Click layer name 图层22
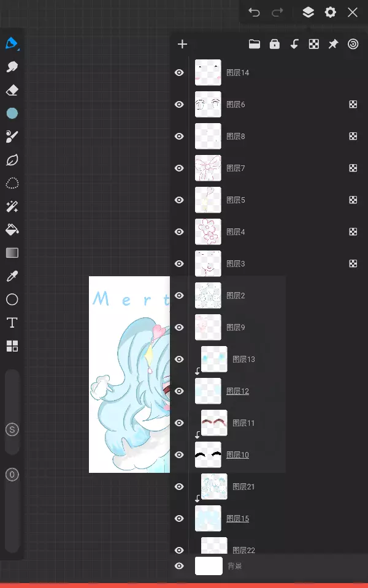The image size is (368, 588). click(243, 550)
